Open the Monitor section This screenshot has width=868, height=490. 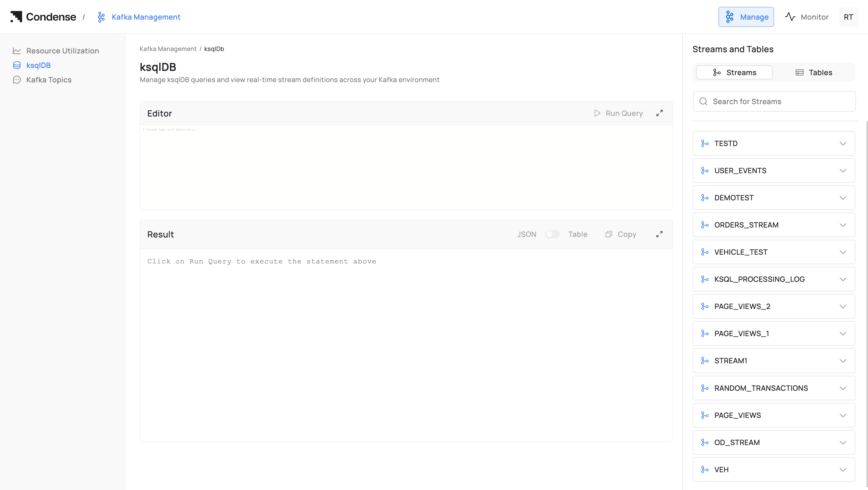pyautogui.click(x=807, y=17)
